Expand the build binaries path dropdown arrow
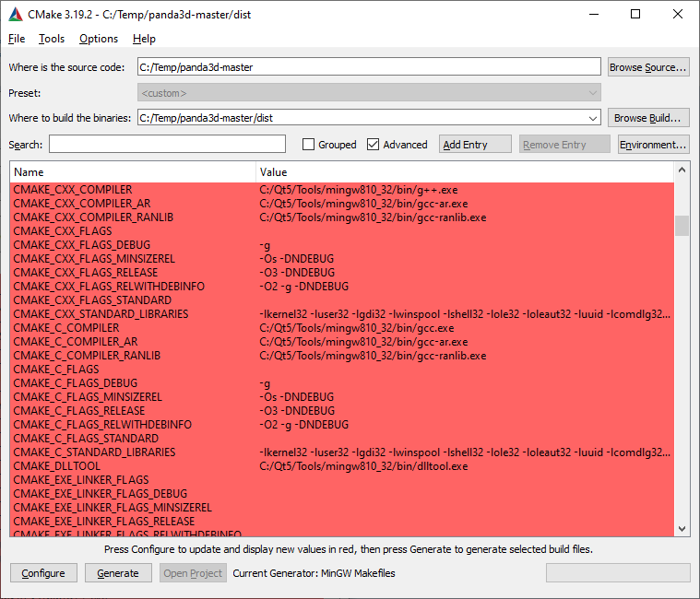The width and height of the screenshot is (700, 599). pos(592,118)
